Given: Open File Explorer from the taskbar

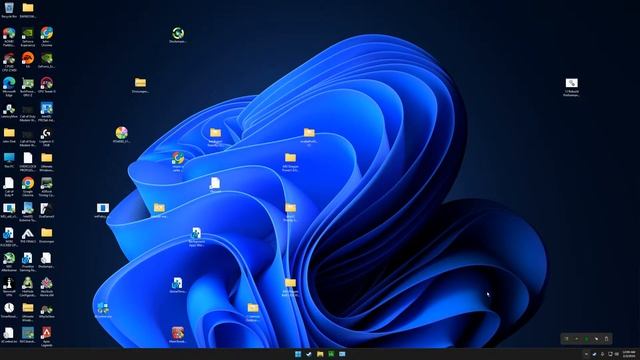Looking at the screenshot, I should [320, 354].
